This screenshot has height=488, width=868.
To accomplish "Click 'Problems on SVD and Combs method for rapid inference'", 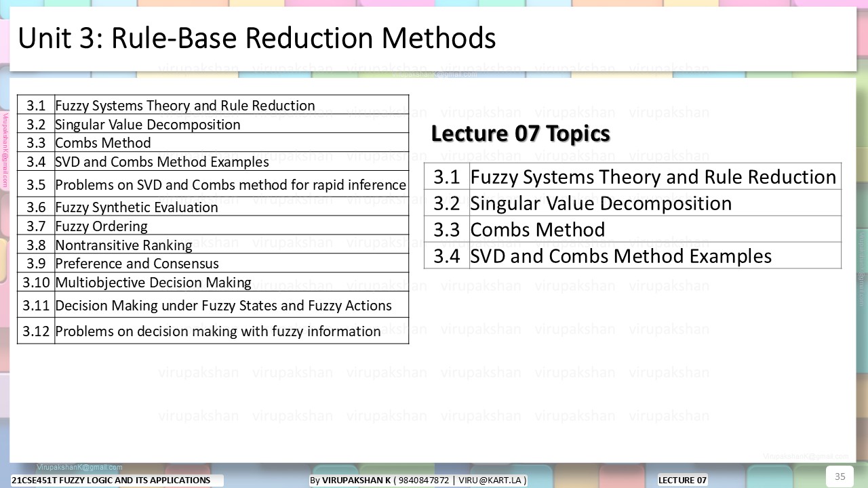I will (231, 185).
